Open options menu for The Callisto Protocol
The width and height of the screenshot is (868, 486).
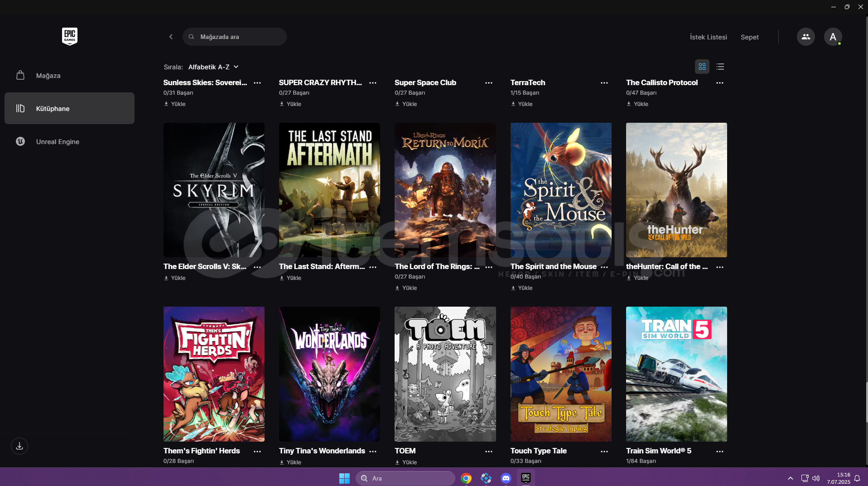pyautogui.click(x=720, y=83)
